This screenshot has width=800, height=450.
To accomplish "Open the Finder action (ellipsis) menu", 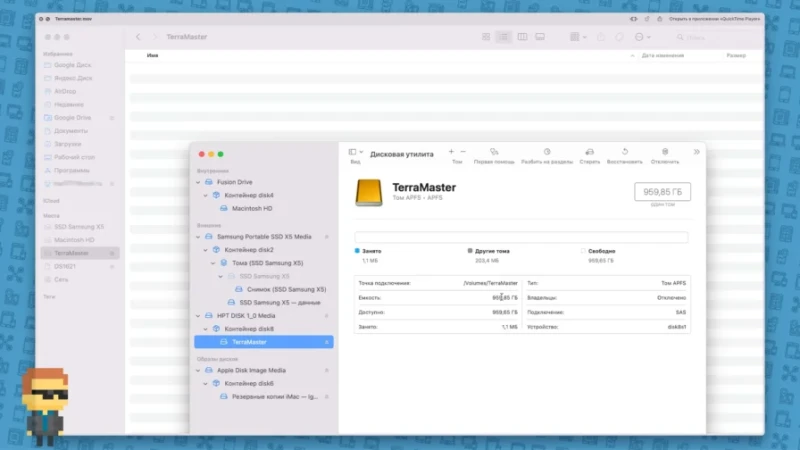I will (642, 37).
